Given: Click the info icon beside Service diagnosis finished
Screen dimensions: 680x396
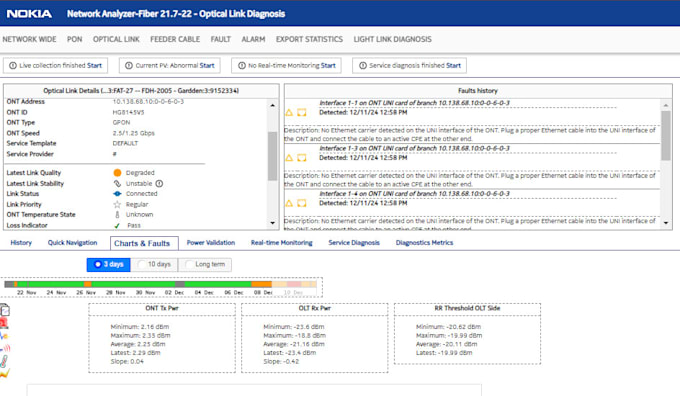Looking at the screenshot, I should click(363, 65).
